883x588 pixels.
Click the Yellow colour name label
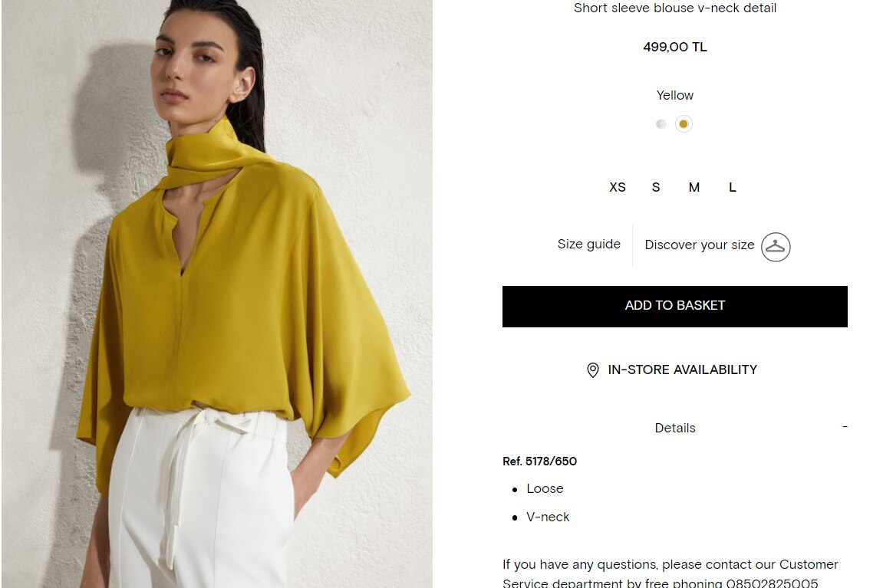(x=674, y=96)
